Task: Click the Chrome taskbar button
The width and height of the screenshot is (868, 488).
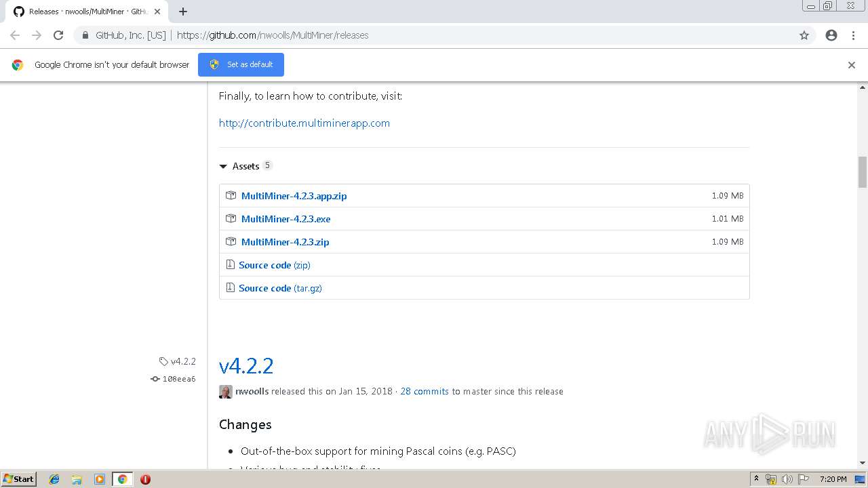Action: (x=122, y=479)
